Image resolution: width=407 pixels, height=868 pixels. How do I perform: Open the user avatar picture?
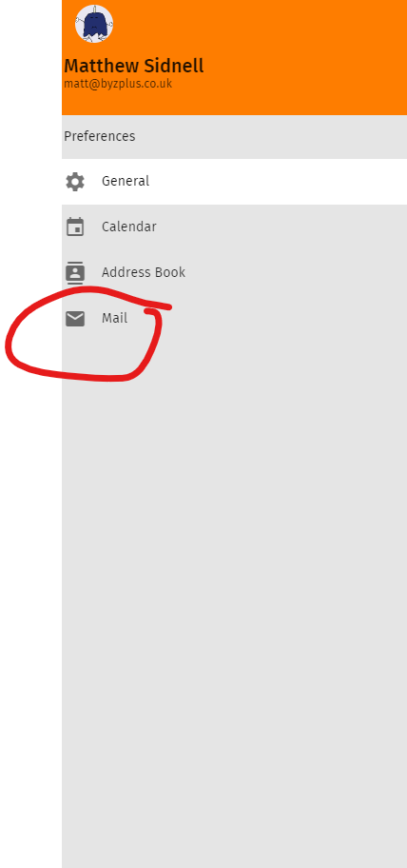94,24
